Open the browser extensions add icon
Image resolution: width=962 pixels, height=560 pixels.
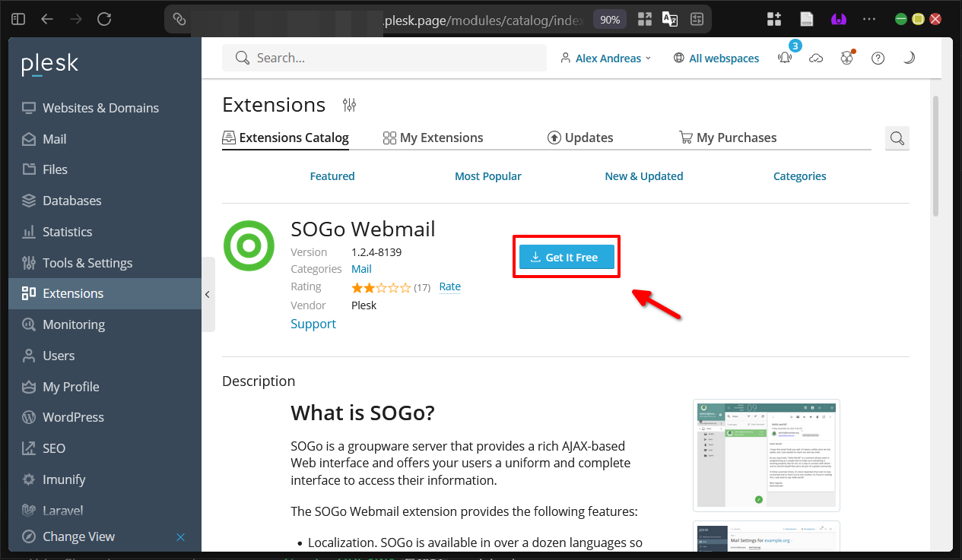(x=774, y=19)
